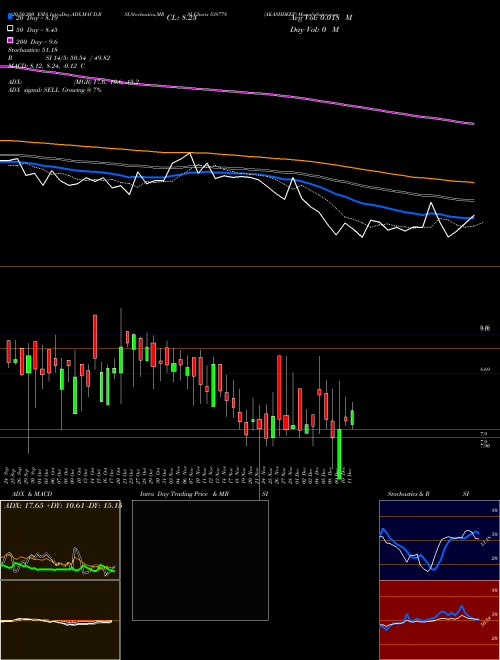Click the 'Stochastics & R' panel title
The width and height of the screenshot is (500, 660).
pyautogui.click(x=408, y=494)
